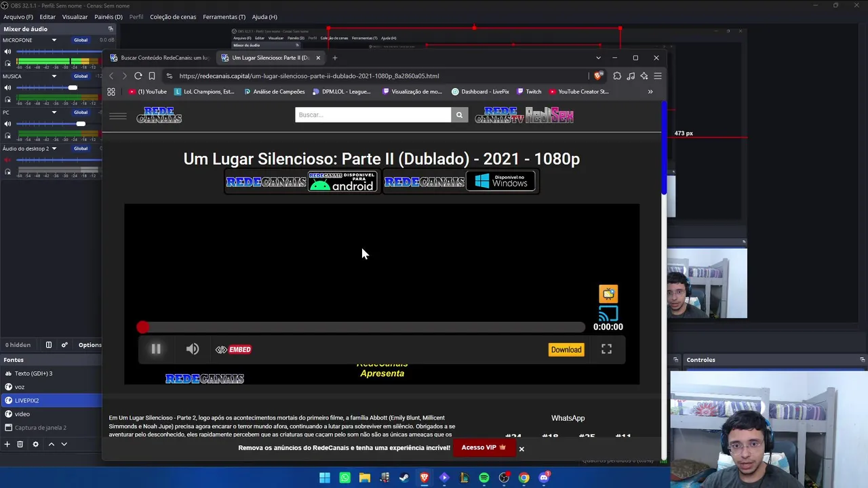868x488 pixels.
Task: Unmute the Áudio do desktop 2 source
Action: 8,160
